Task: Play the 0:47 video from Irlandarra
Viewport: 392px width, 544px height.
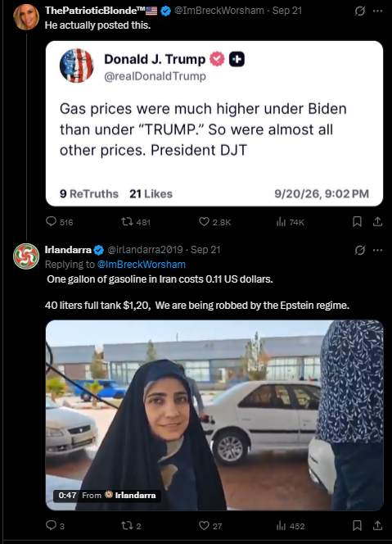Action: click(x=214, y=415)
